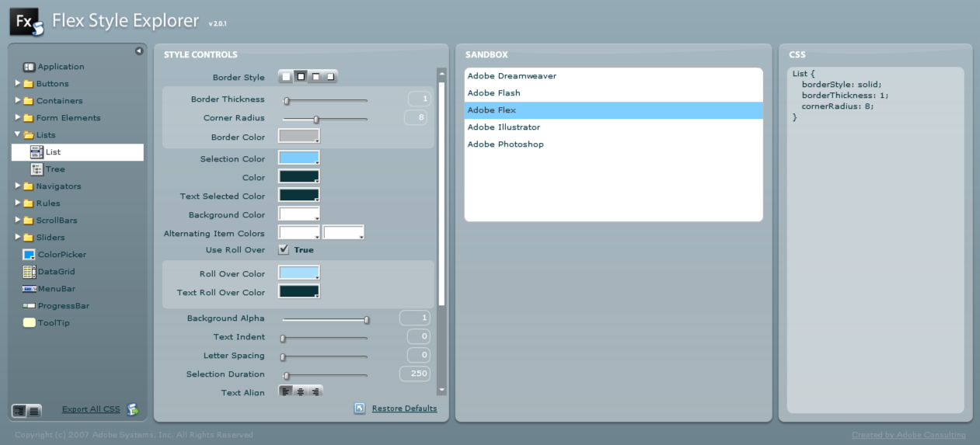Expand the ScrollBars folder
980x445 pixels.
18,220
